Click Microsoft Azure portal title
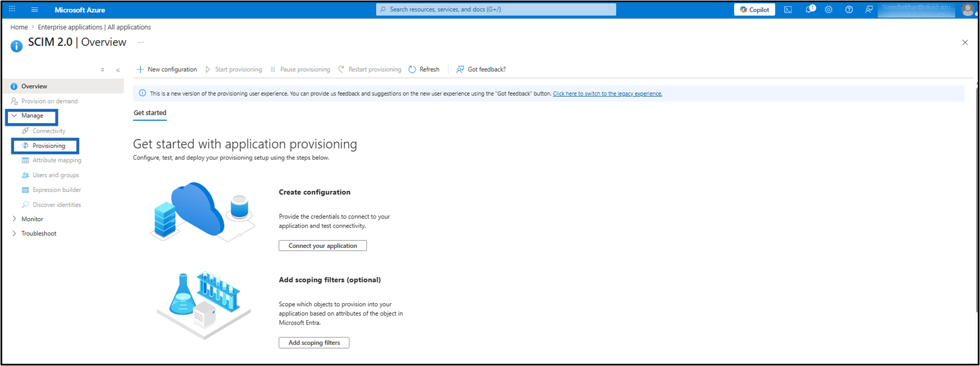Image resolution: width=980 pixels, height=366 pixels. (x=80, y=10)
